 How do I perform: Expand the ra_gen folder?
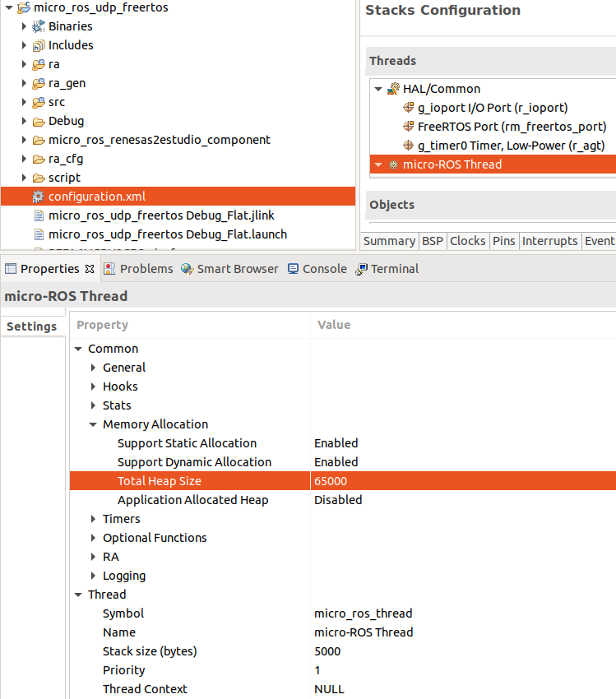(24, 83)
